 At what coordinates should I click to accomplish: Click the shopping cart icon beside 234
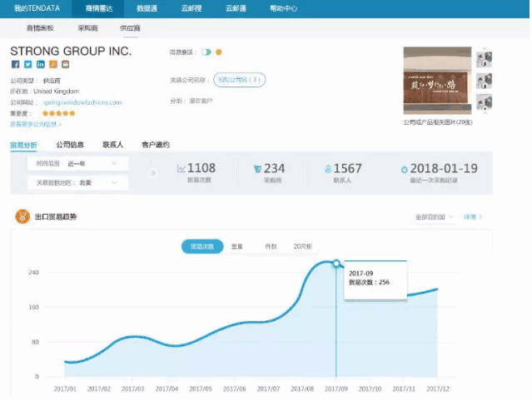click(x=258, y=169)
